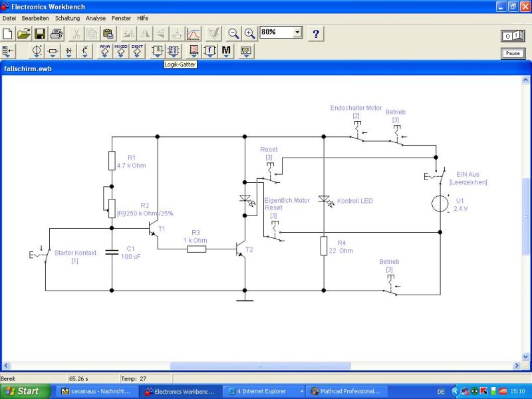Print the schematic using the printer icon

point(57,33)
